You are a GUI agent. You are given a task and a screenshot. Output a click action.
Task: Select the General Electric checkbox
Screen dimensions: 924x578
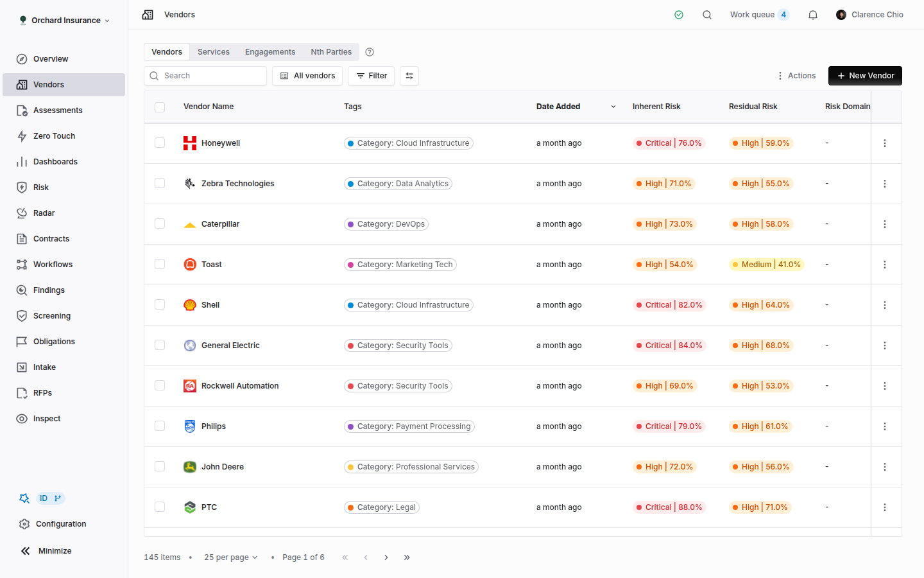coord(160,345)
